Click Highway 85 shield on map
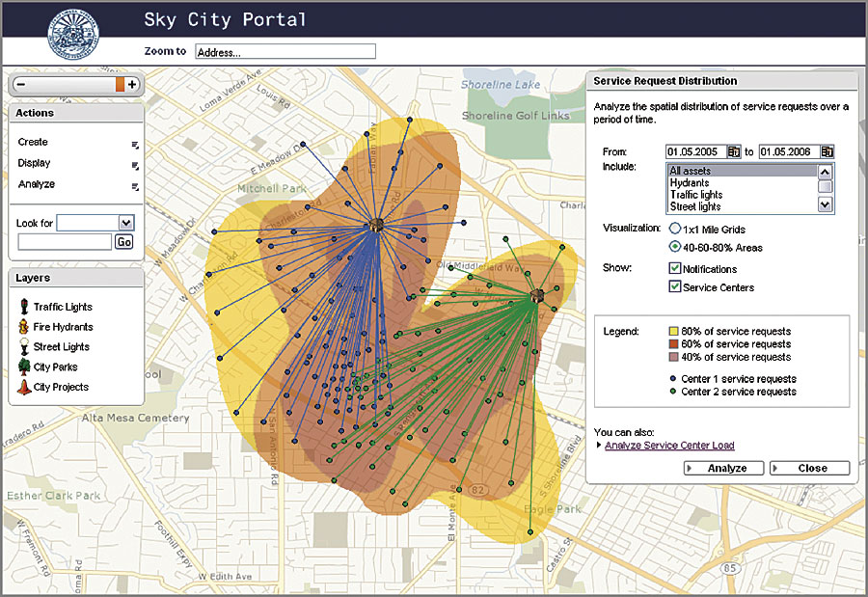 coord(730,568)
